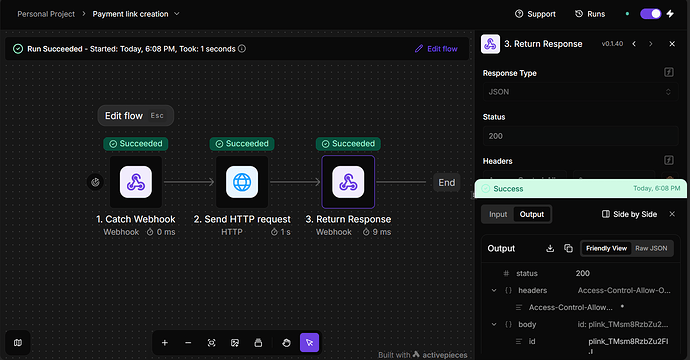Go to previous step arrow
The image size is (690, 360).
(634, 44)
